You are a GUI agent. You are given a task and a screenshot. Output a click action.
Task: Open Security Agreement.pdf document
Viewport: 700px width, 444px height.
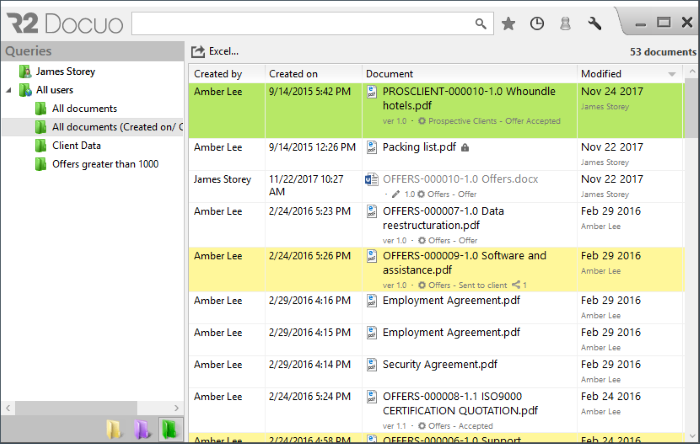coord(440,365)
